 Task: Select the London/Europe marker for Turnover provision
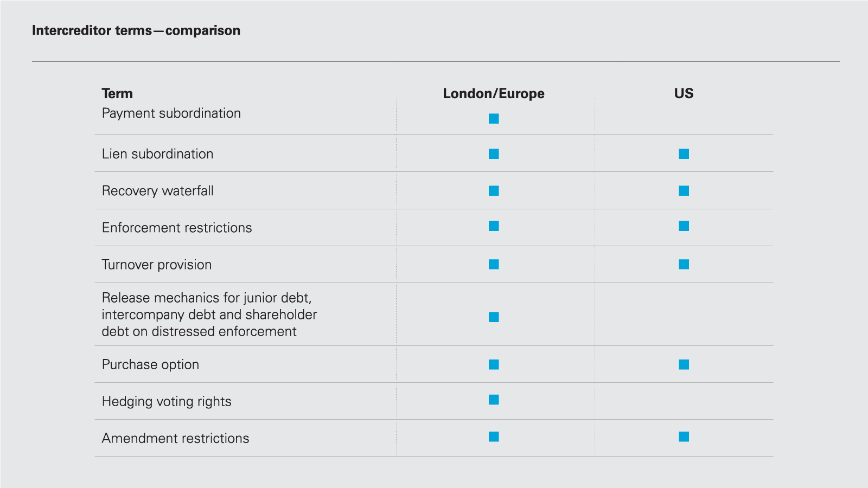click(x=494, y=264)
